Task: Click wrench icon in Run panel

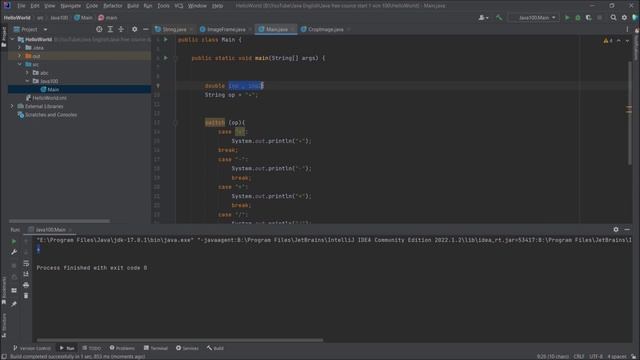Action: click(x=13, y=252)
